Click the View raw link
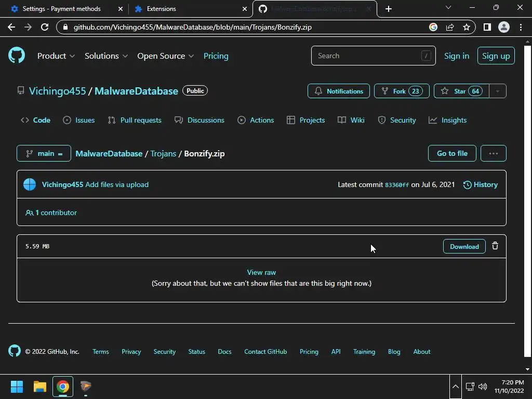This screenshot has height=399, width=532. (261, 272)
